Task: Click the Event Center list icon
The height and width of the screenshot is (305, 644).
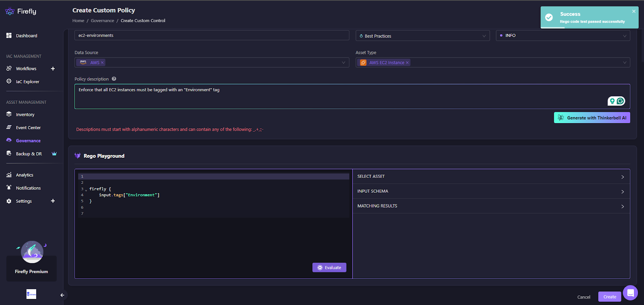Action: (x=9, y=127)
